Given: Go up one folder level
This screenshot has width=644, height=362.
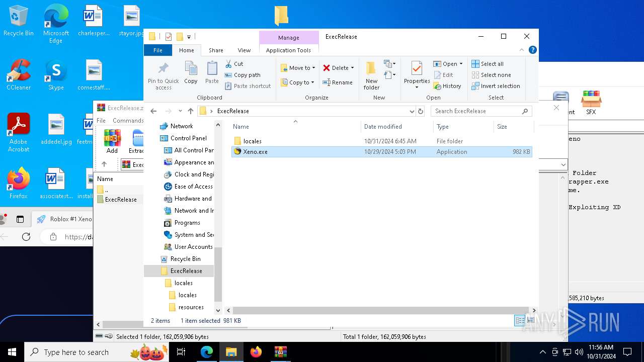Looking at the screenshot, I should coord(190,111).
